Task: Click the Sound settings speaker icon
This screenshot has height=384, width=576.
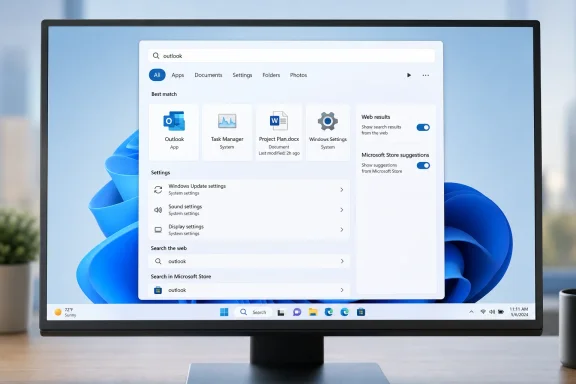Action: [158, 210]
